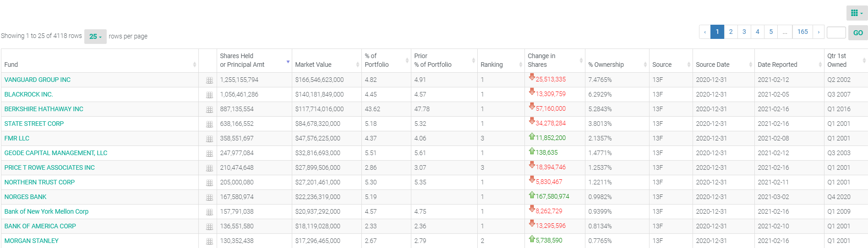Sort by Qtr 1st Owned column header

[x=846, y=60]
